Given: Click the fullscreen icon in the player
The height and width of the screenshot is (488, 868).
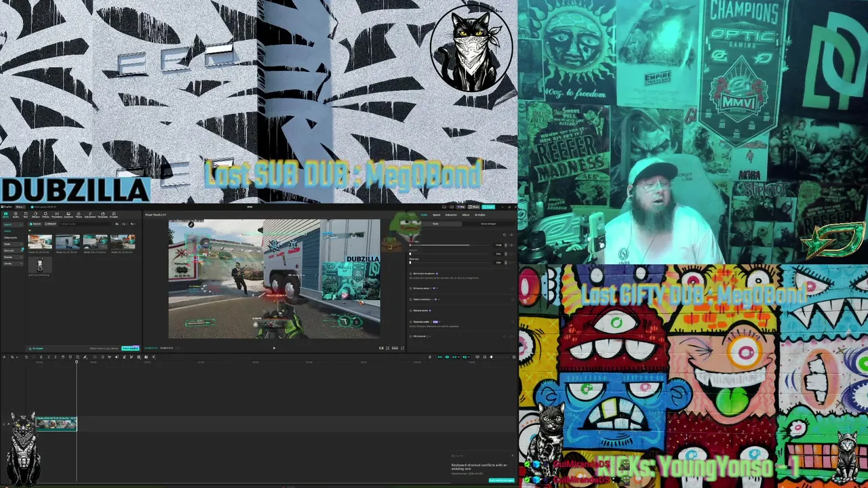Looking at the screenshot, I should [403, 348].
